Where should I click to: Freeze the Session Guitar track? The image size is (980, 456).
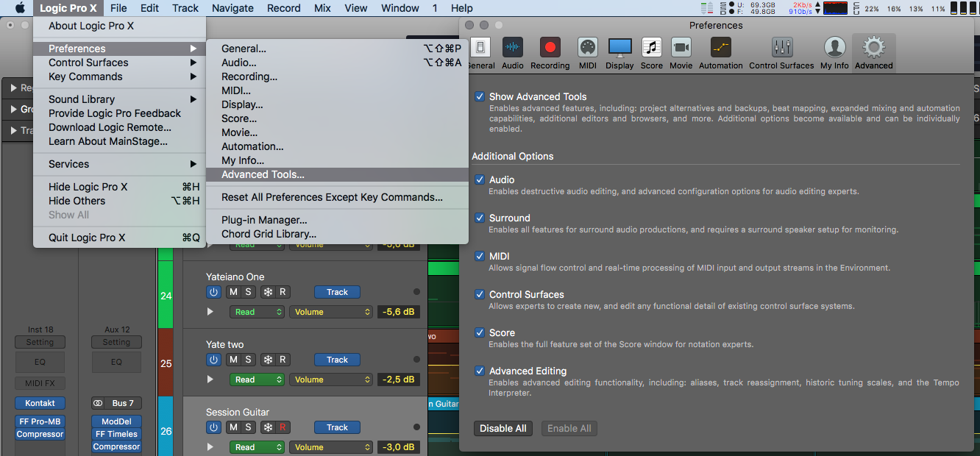click(x=268, y=427)
